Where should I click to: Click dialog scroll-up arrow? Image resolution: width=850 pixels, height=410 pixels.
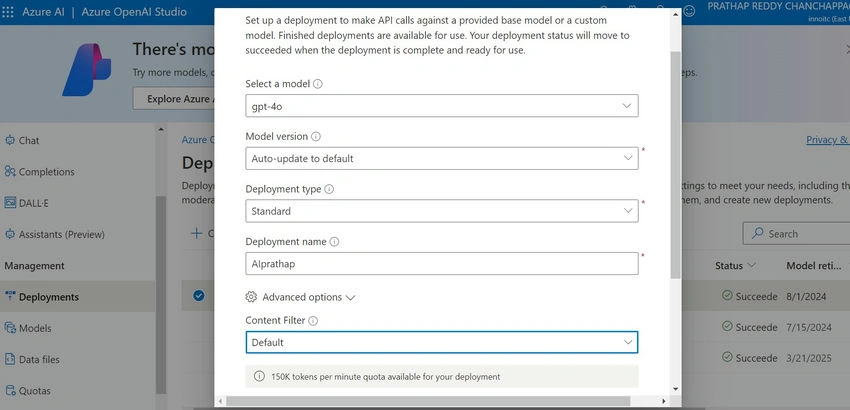675,14
